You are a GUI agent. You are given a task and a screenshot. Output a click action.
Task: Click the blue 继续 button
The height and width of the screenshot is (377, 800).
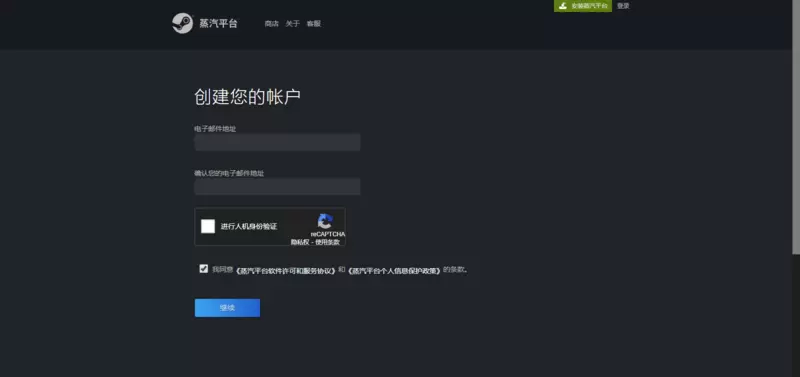tap(227, 308)
